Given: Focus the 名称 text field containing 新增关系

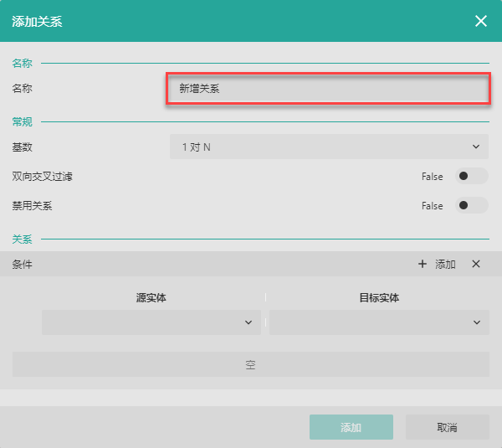Looking at the screenshot, I should pos(328,88).
